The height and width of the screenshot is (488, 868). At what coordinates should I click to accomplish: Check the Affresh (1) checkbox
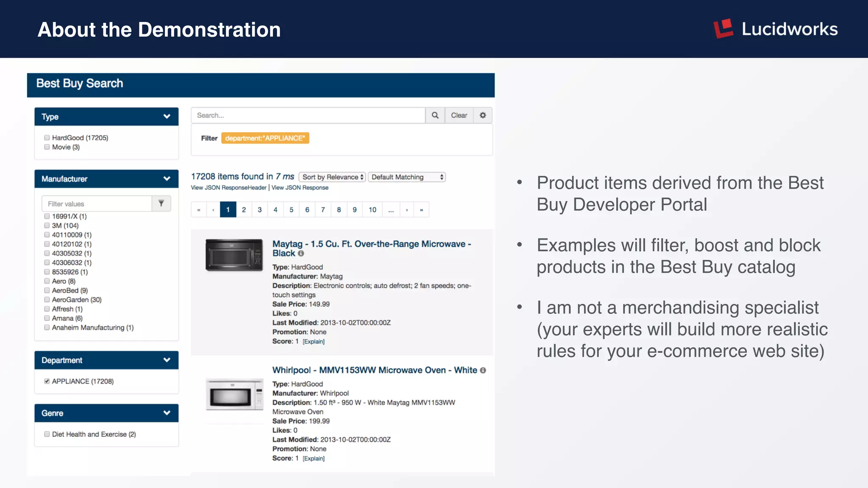(47, 309)
